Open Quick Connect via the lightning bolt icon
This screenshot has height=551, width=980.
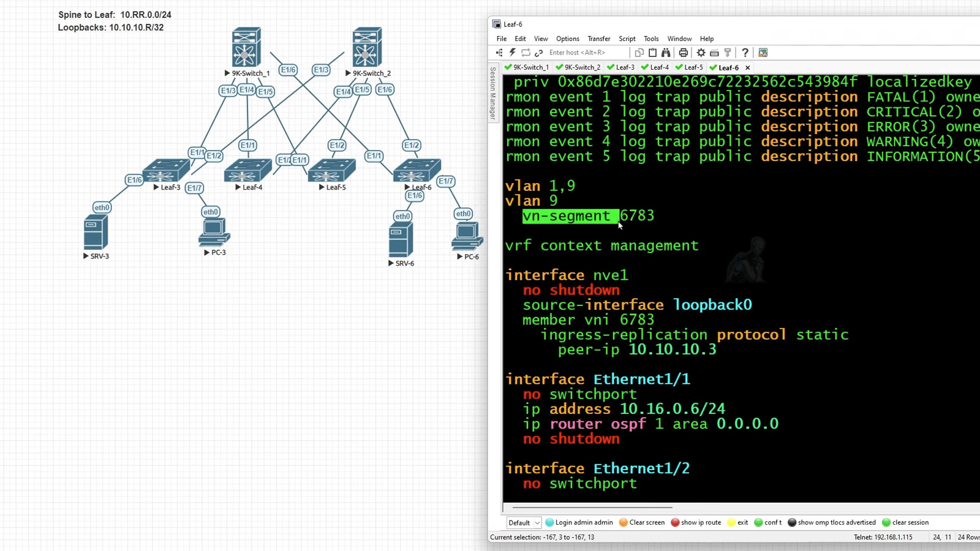511,53
